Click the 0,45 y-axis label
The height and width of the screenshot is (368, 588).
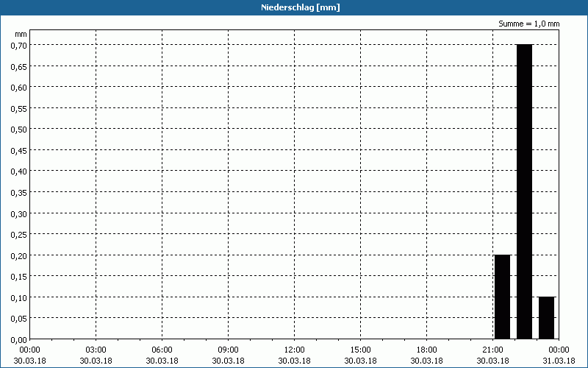click(18, 151)
